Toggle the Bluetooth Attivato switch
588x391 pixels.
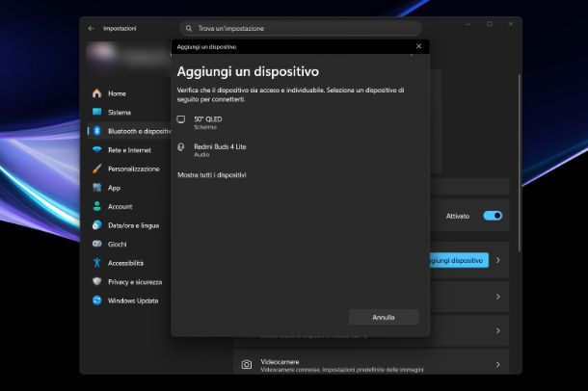[493, 216]
